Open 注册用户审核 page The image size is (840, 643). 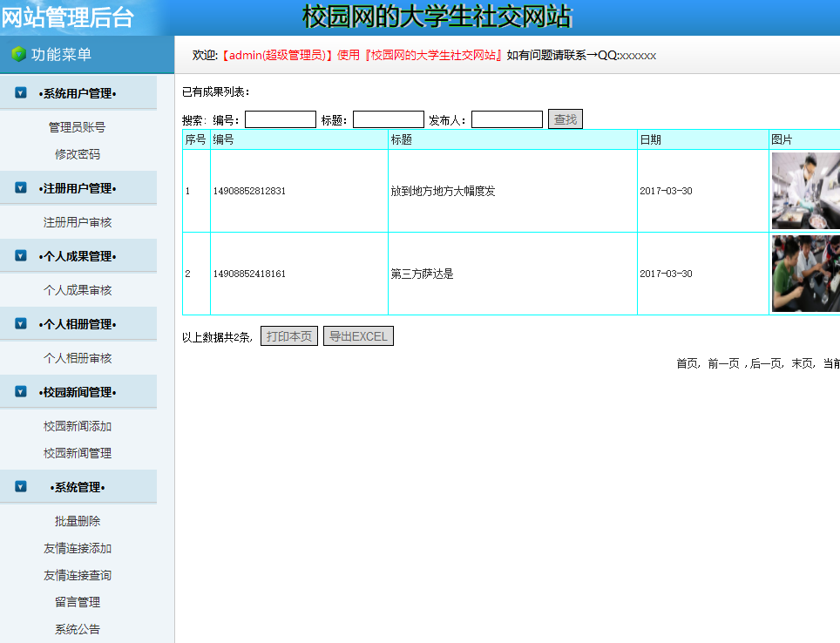click(x=78, y=222)
